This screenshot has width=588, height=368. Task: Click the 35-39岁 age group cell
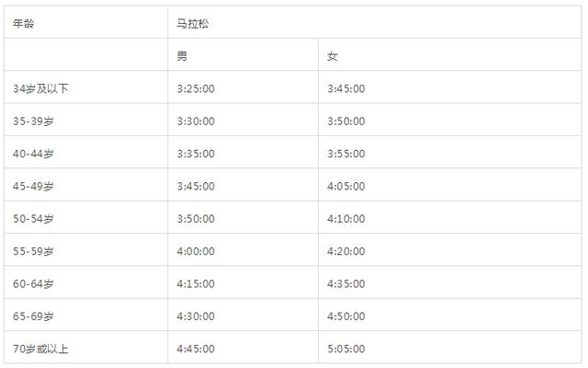(x=33, y=121)
